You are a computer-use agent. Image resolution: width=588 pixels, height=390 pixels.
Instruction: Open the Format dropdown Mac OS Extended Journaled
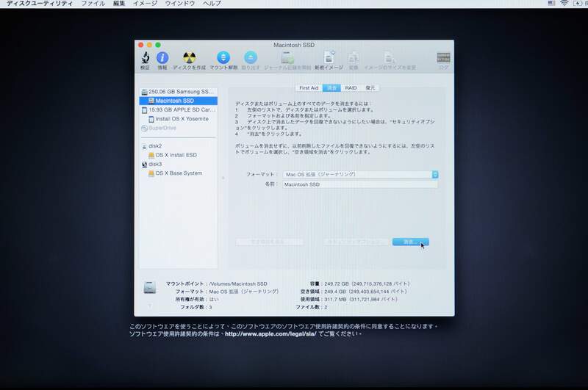tap(360, 175)
